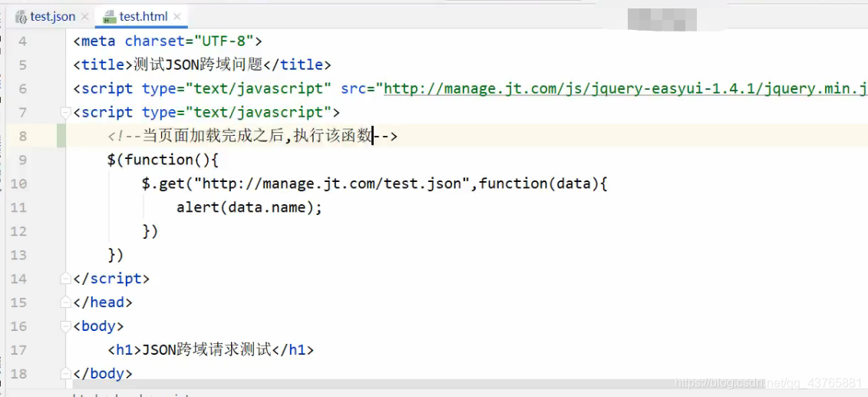Click line number 13 in the gutter
868x397 pixels.
click(x=18, y=255)
